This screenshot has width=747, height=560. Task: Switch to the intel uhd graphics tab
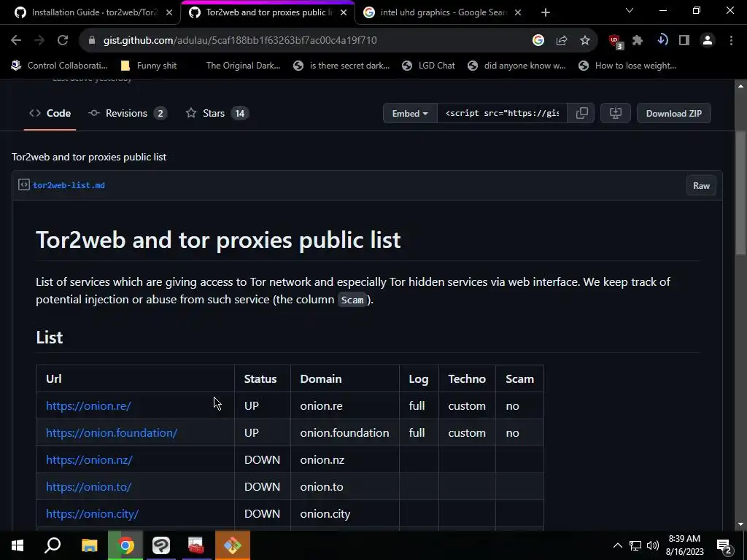coord(443,12)
